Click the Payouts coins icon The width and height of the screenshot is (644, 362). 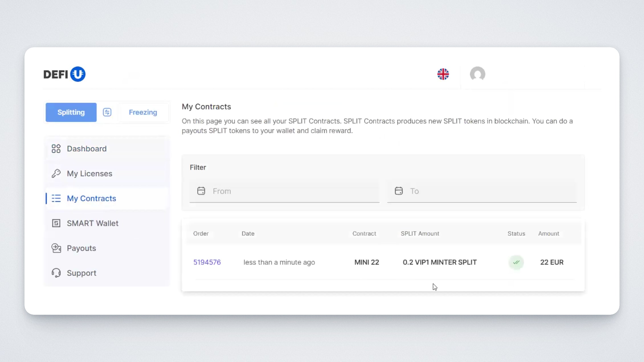pyautogui.click(x=56, y=248)
